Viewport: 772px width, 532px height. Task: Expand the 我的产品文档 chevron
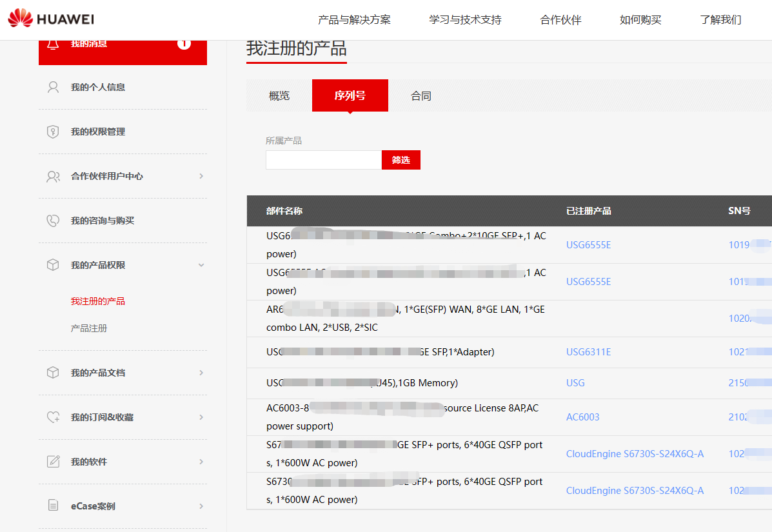pos(201,373)
